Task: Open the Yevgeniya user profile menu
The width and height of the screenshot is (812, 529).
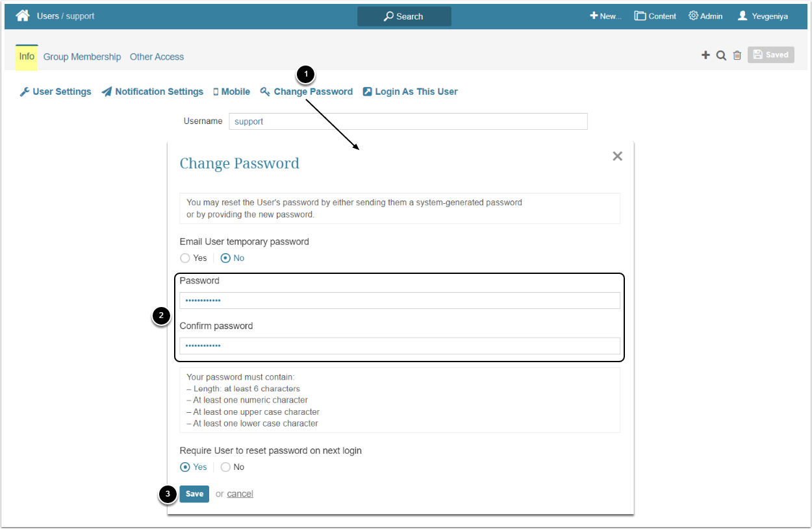Action: [x=763, y=16]
